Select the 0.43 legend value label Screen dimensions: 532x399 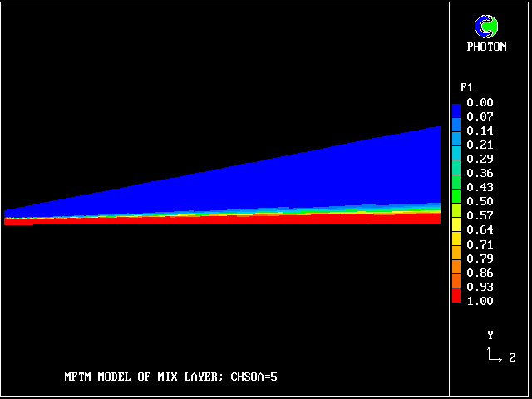click(x=480, y=187)
